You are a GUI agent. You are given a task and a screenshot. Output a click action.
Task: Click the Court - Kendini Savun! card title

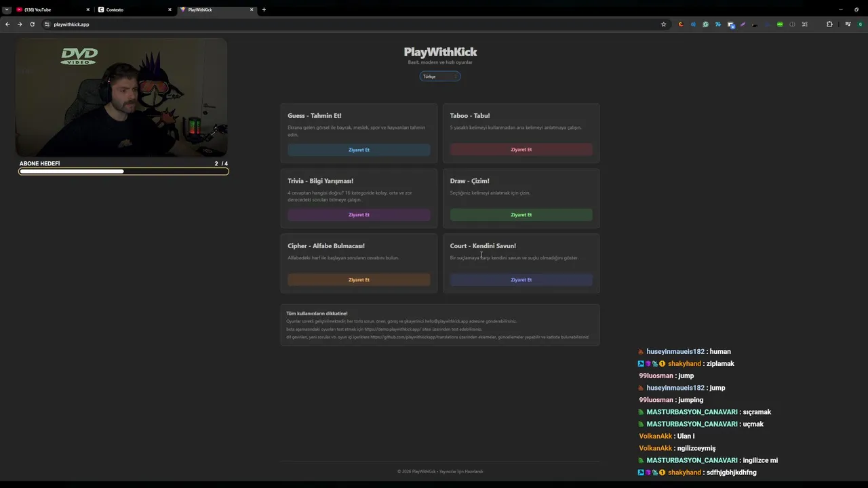(483, 246)
